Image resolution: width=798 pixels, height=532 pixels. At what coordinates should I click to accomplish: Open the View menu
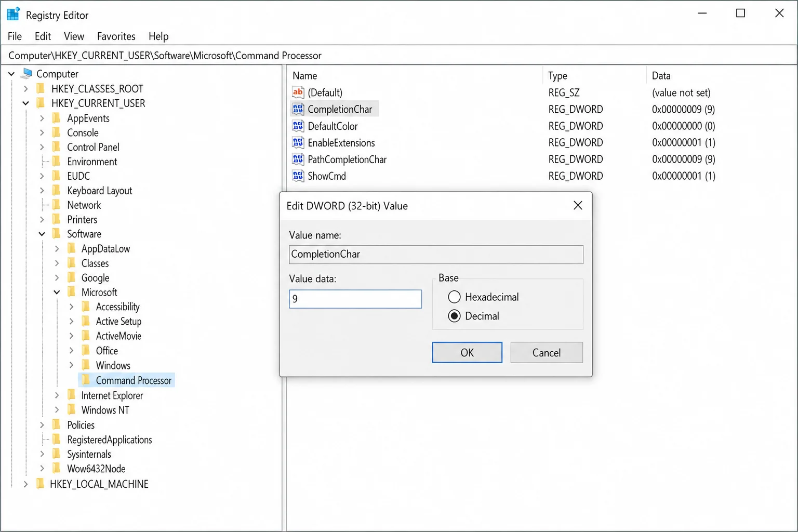(x=74, y=36)
